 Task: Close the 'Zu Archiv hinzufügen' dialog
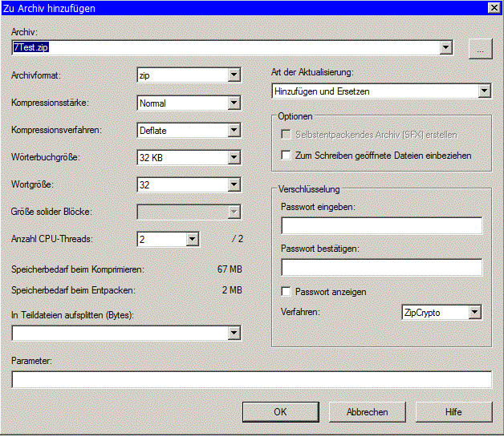[x=494, y=8]
